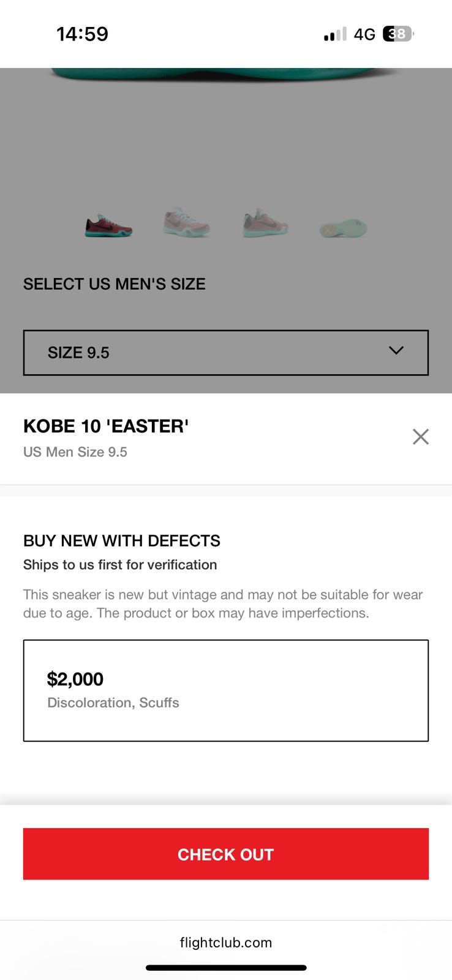Tap the flightclub.com address label
The image size is (452, 980).
pyautogui.click(x=225, y=943)
